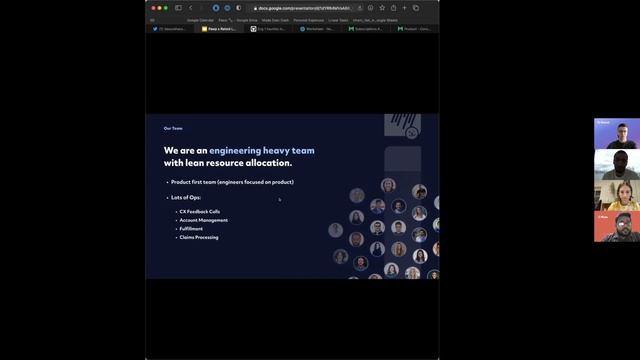This screenshot has height=360, width=640.
Task: Switch to the Workstream tab
Action: [317, 29]
